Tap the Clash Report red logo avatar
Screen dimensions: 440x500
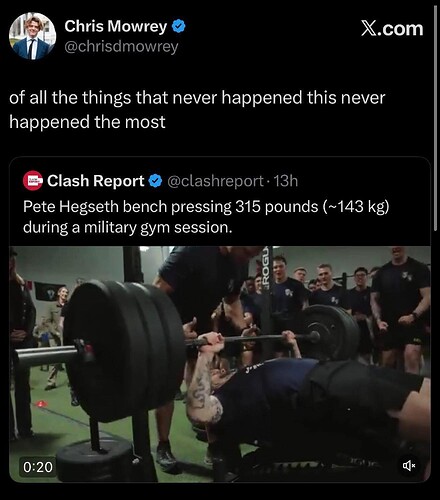pos(33,181)
